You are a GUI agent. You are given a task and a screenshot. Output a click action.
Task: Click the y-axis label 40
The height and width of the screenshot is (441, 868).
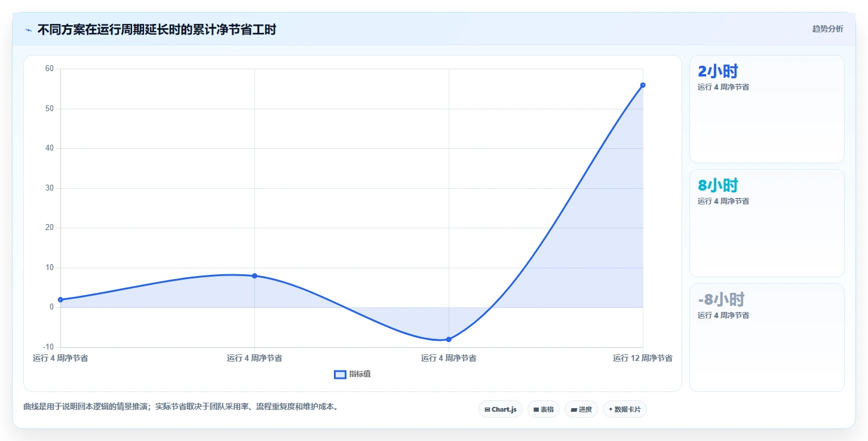click(50, 148)
